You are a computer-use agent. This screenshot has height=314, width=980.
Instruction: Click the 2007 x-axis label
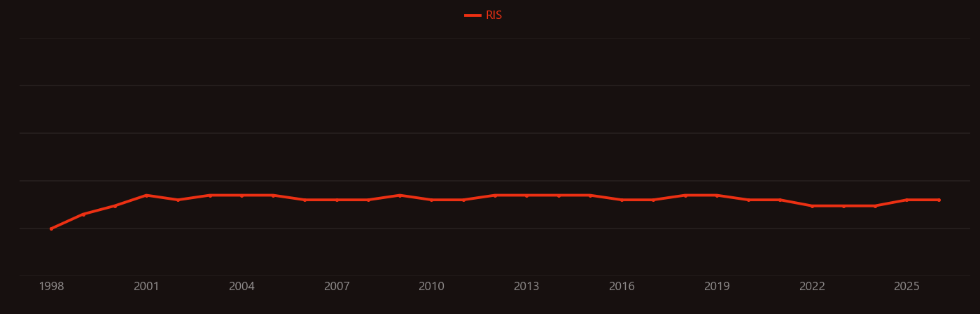(x=337, y=287)
